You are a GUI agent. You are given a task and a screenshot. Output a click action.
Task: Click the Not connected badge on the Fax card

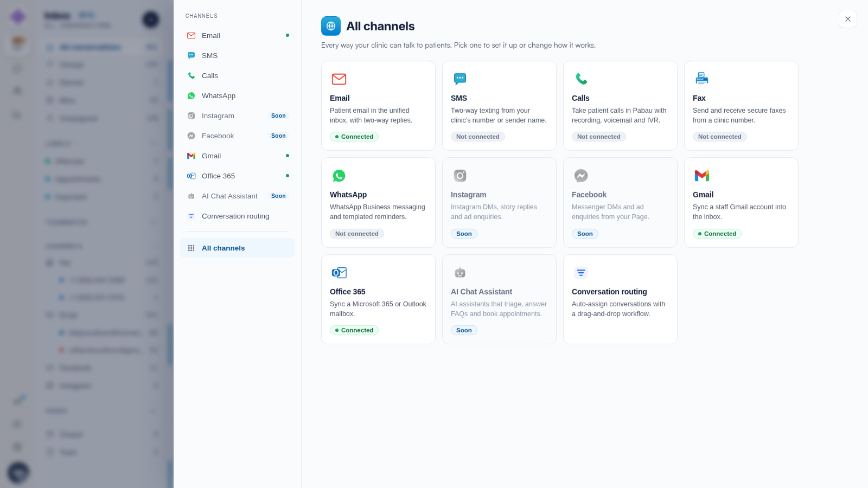coord(720,137)
